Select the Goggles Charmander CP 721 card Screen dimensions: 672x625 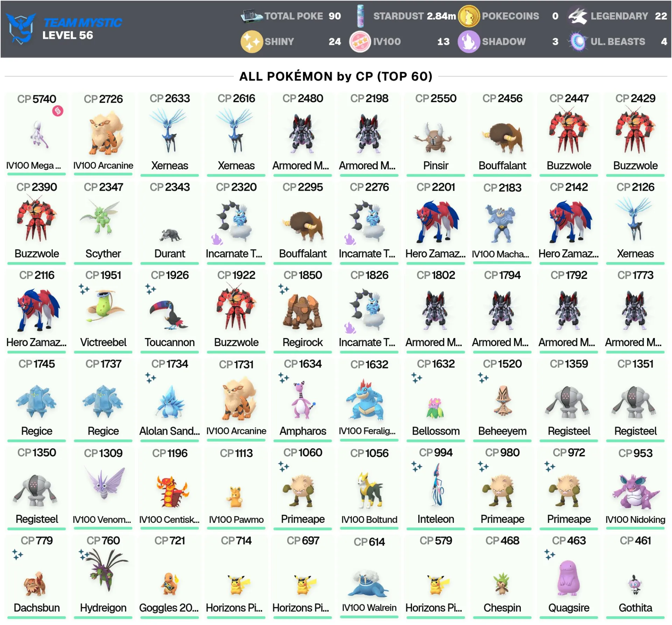170,577
